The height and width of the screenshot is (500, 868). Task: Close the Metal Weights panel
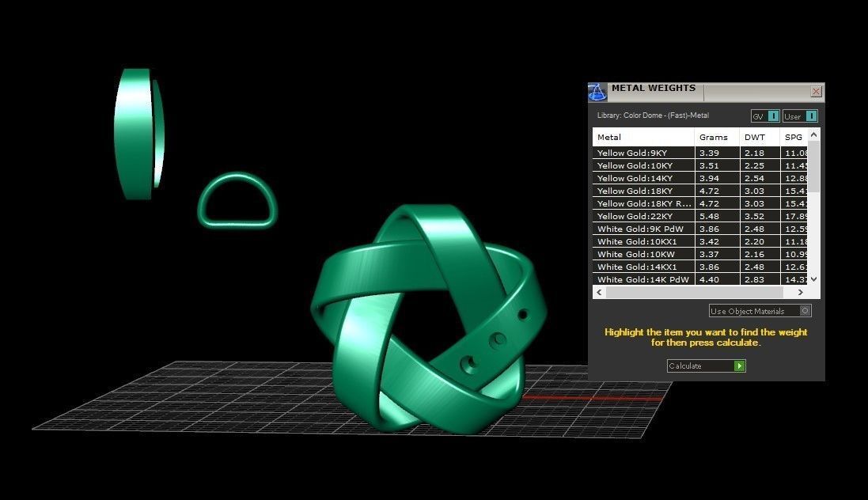coord(816,91)
